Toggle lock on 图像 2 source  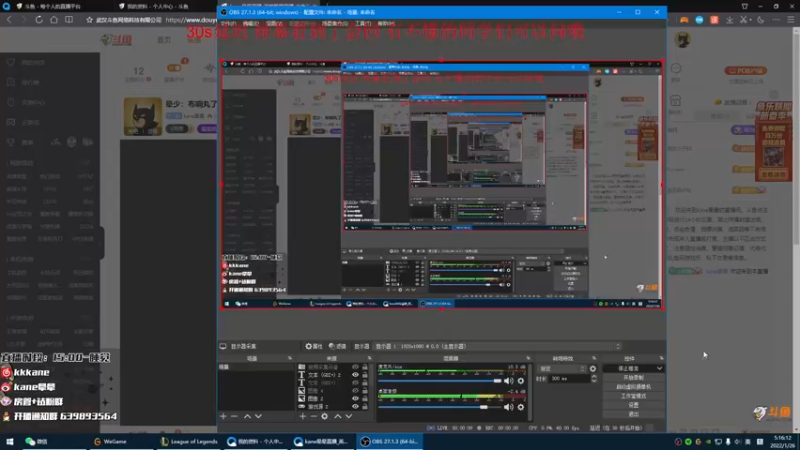coord(365,398)
